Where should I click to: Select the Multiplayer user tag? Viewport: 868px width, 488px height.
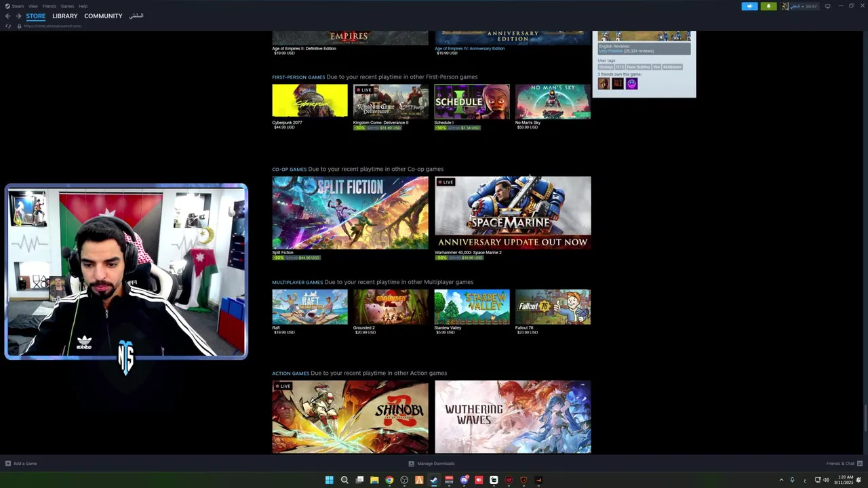point(672,67)
